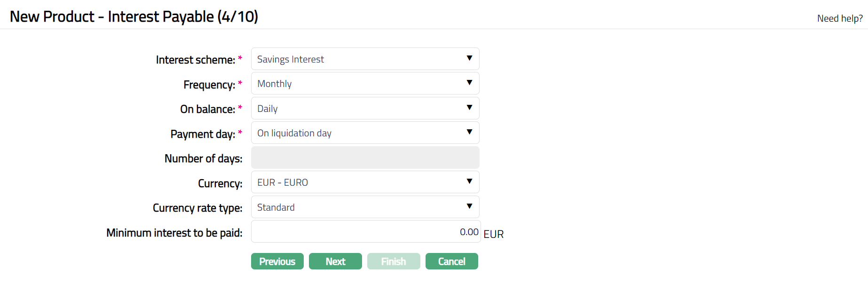Focus the Minimum interest to be paid input
Viewport: 868px width, 284px height.
pyautogui.click(x=365, y=232)
